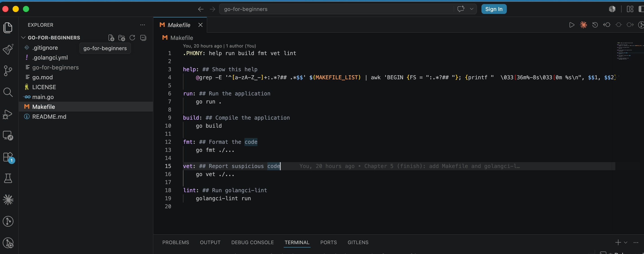Open file history clock icon
The width and height of the screenshot is (644, 254).
(x=595, y=25)
